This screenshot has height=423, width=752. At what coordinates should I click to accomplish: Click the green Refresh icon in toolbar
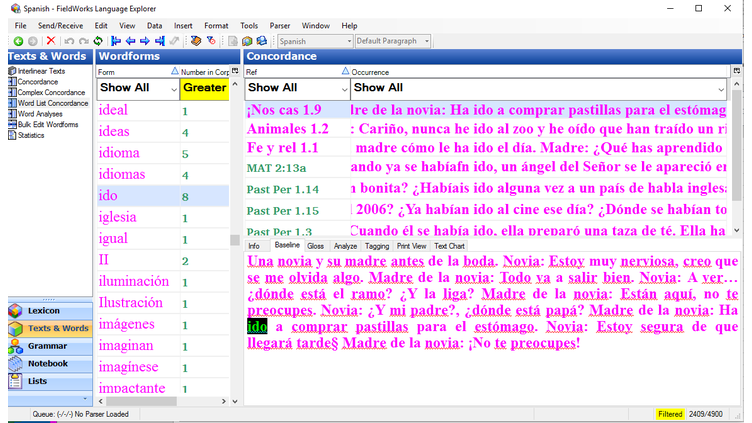98,41
